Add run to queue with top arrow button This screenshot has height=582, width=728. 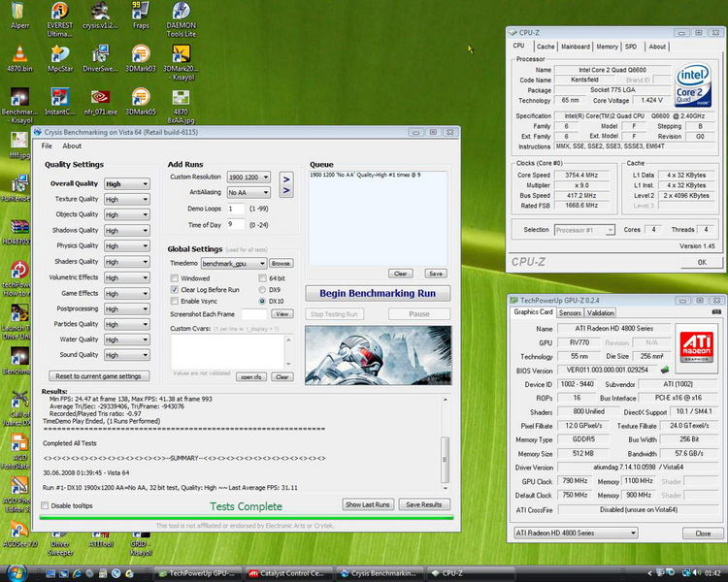coord(286,178)
